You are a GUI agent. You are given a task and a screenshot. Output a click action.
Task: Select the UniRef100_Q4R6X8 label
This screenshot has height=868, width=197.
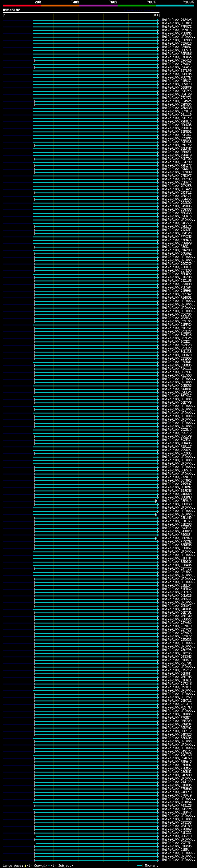click(177, 494)
